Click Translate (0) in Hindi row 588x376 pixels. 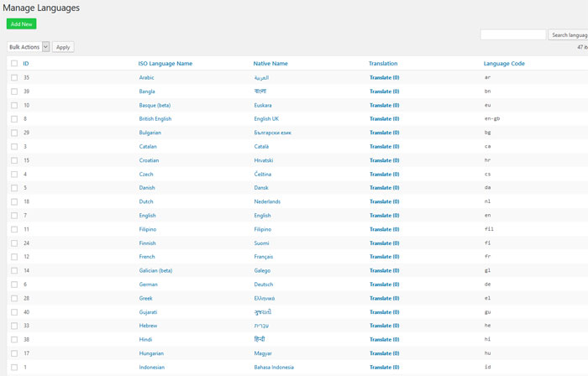pos(385,339)
